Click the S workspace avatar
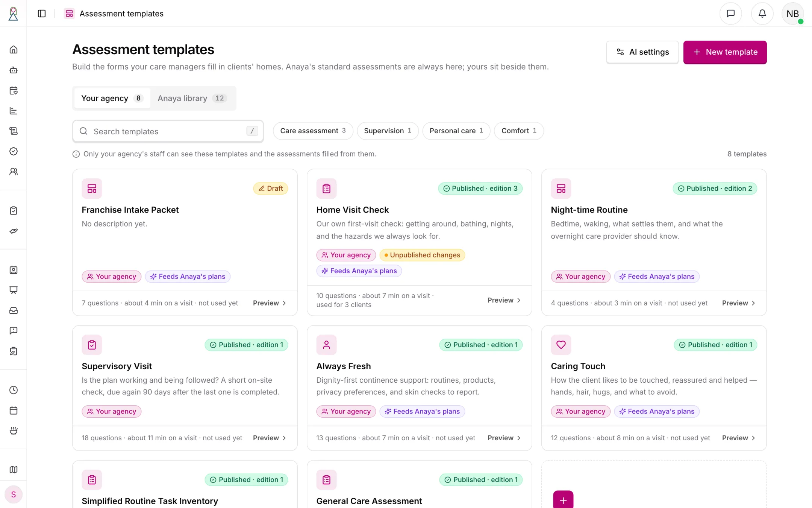This screenshot has height=508, width=812. [x=14, y=494]
